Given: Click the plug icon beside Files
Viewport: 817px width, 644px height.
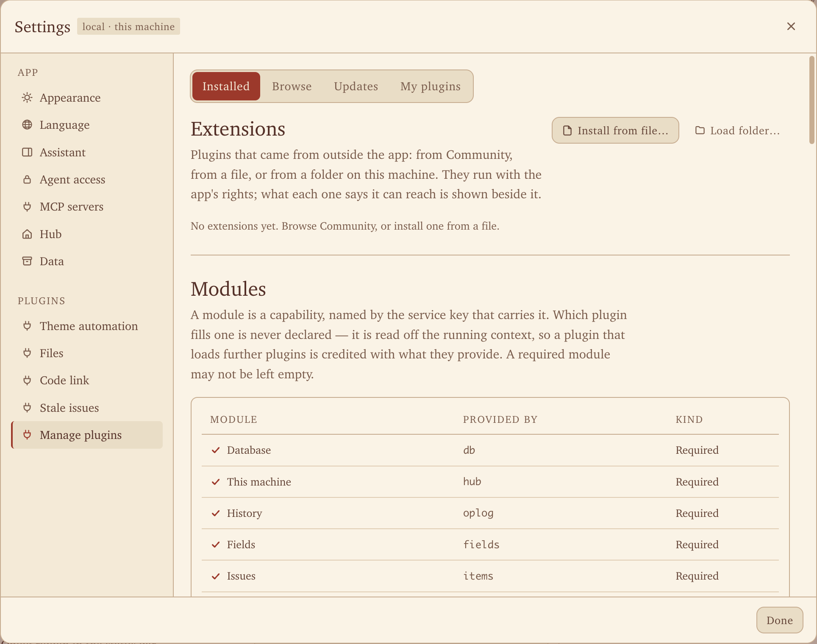Looking at the screenshot, I should coord(27,353).
